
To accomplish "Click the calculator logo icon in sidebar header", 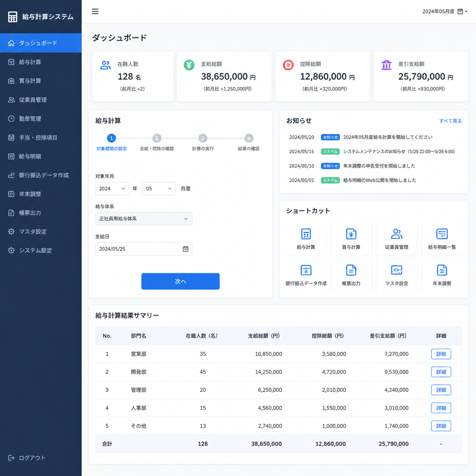I will pos(13,17).
